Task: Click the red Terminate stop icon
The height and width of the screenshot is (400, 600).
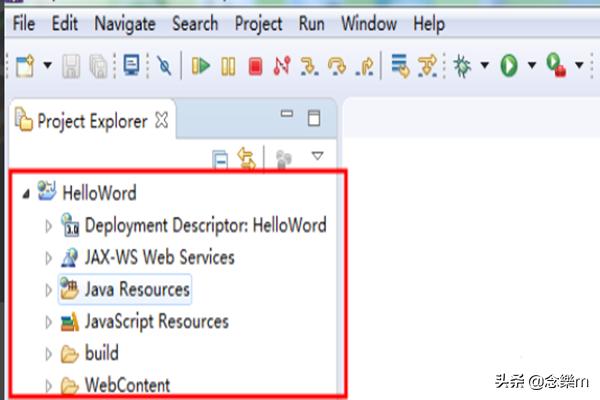Action: point(255,66)
